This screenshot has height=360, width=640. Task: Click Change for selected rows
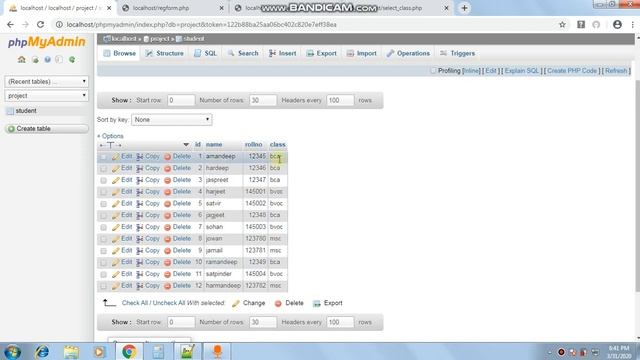[249, 303]
